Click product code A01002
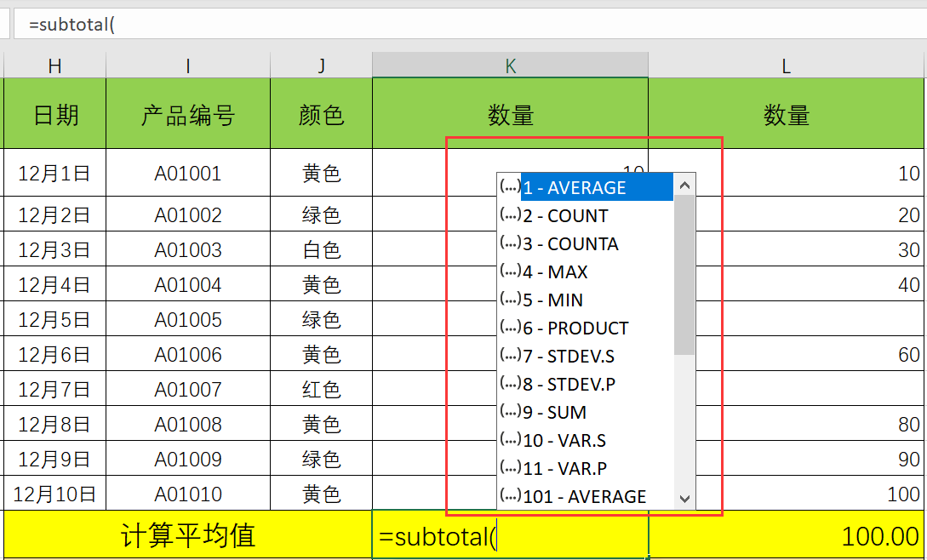The image size is (927, 560). [x=188, y=214]
